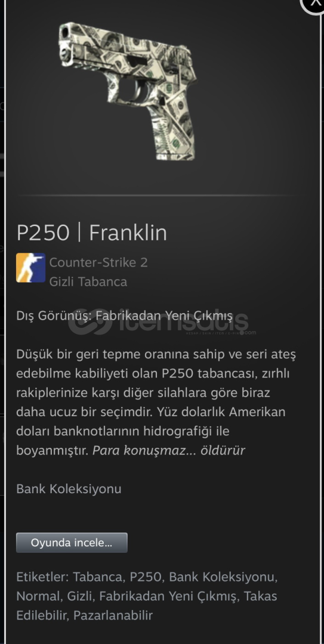Click the Counter-Strike 2 game icon
Image resolution: width=324 pixels, height=644 pixels.
pyautogui.click(x=30, y=268)
